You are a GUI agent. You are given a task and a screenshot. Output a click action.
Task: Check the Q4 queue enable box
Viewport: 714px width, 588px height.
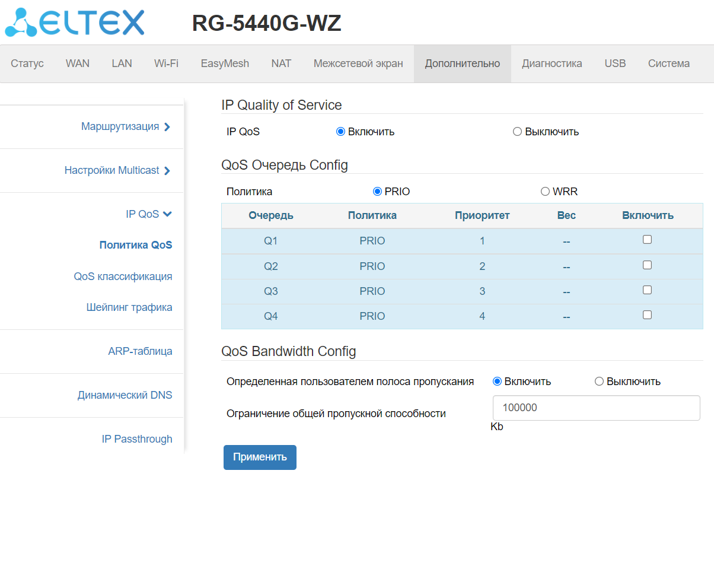pos(647,315)
